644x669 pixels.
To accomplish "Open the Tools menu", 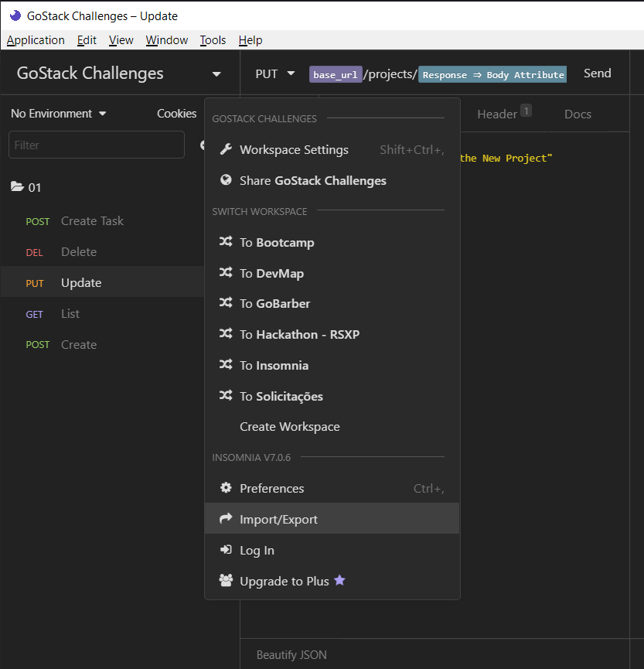I will pyautogui.click(x=213, y=40).
